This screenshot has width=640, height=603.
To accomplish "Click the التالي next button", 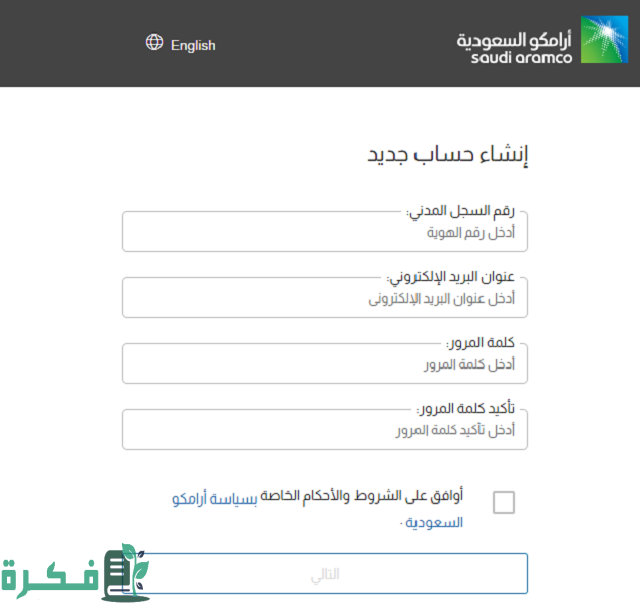I will (325, 573).
